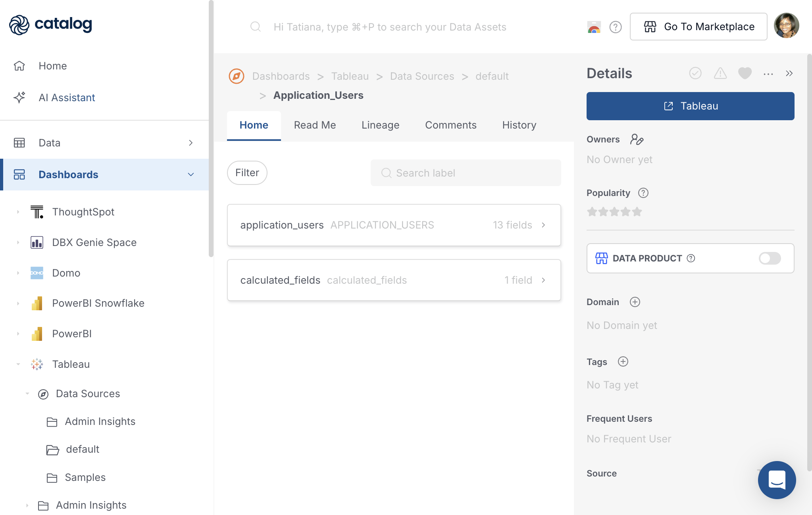Open the chat support bubble
Screen dimensions: 812x515
[x=777, y=480]
